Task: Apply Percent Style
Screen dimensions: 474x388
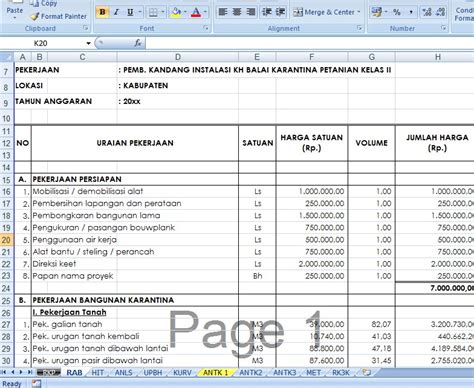Action: 397,12
